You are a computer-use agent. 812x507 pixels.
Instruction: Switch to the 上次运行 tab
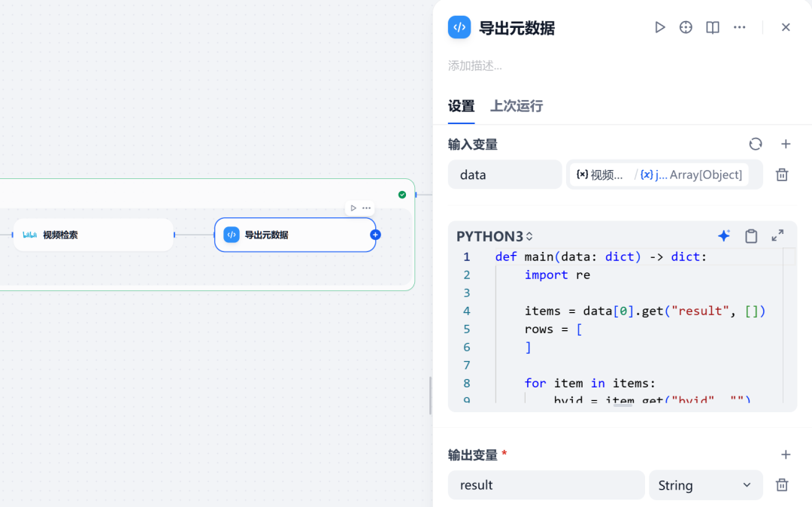[x=517, y=106]
